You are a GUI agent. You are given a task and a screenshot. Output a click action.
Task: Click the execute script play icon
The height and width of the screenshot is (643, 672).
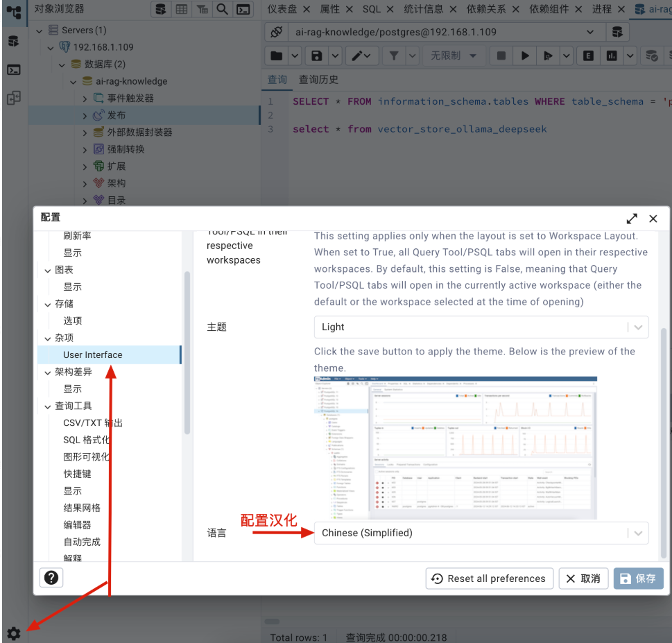point(548,55)
